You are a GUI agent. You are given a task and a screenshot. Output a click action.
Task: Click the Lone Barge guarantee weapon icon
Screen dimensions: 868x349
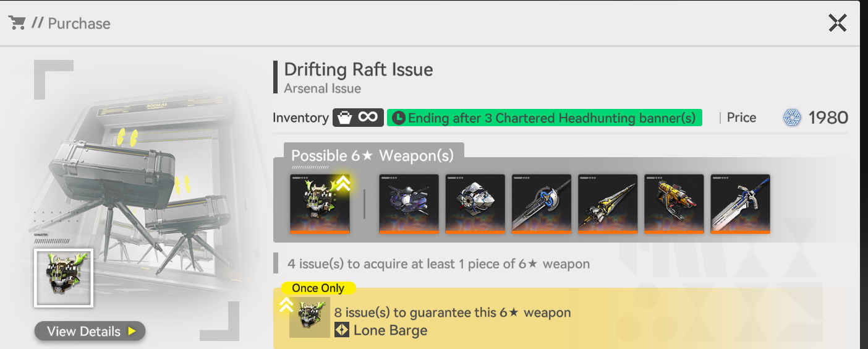point(310,317)
